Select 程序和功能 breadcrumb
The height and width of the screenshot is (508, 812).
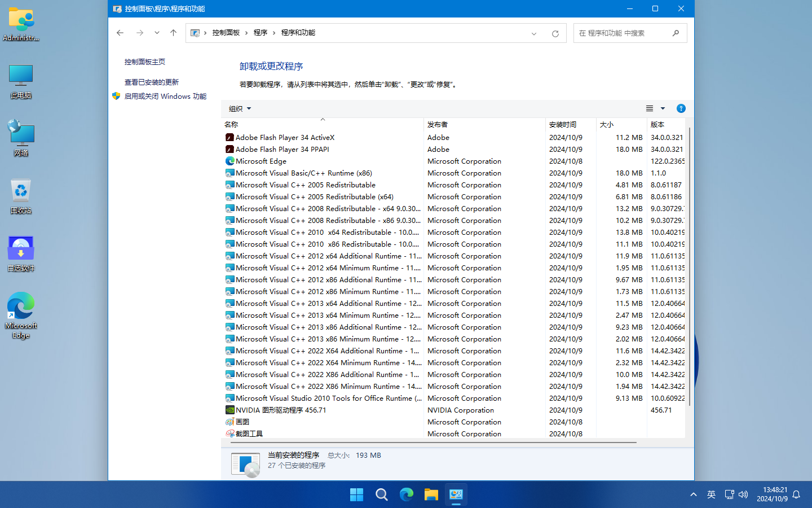[x=298, y=33]
